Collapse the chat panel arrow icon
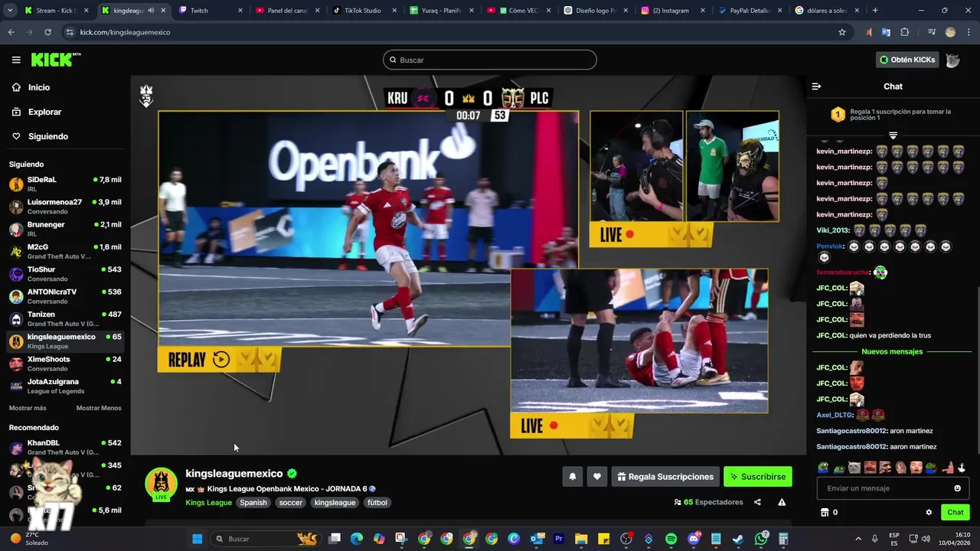980x551 pixels. point(816,86)
